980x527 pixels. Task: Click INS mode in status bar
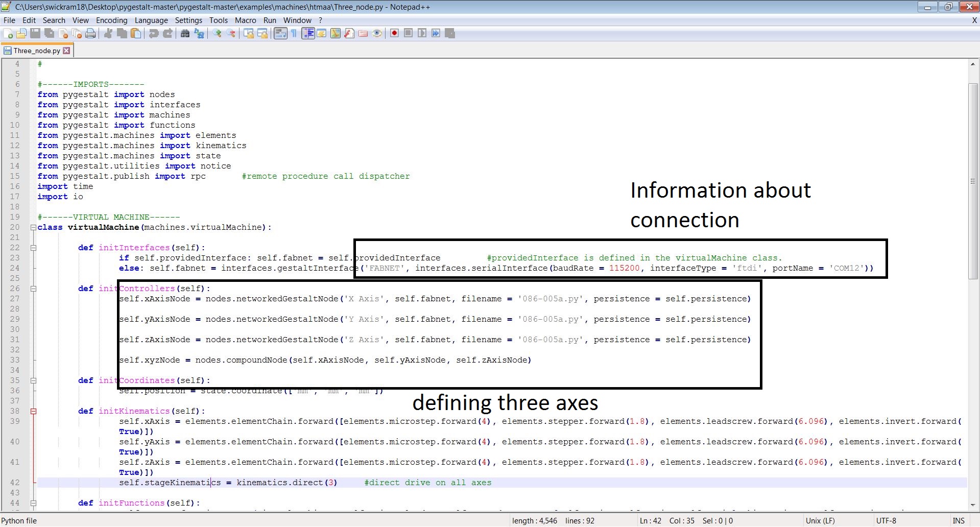[x=959, y=521]
